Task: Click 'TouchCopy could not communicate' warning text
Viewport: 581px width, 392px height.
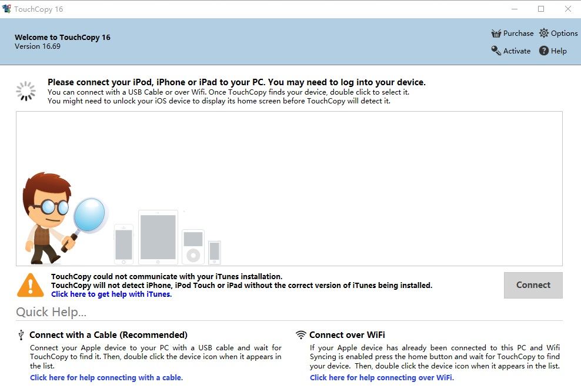Action: tap(167, 276)
